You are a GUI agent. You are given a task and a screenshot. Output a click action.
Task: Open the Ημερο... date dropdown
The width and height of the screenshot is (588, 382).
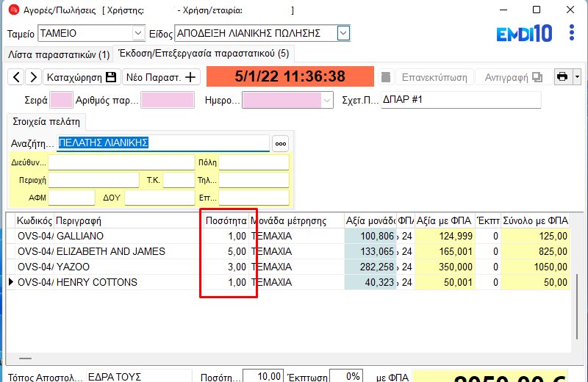click(326, 101)
